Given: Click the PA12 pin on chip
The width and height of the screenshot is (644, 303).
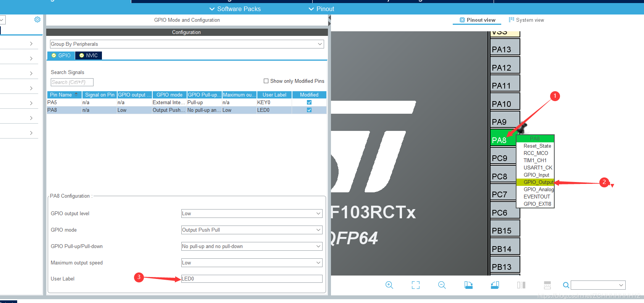Looking at the screenshot, I should pos(505,65).
